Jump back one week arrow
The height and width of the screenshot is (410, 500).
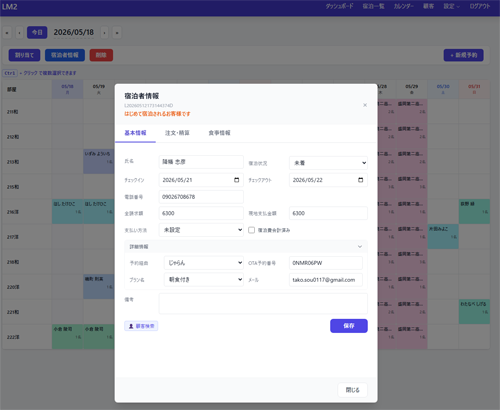pyautogui.click(x=7, y=33)
